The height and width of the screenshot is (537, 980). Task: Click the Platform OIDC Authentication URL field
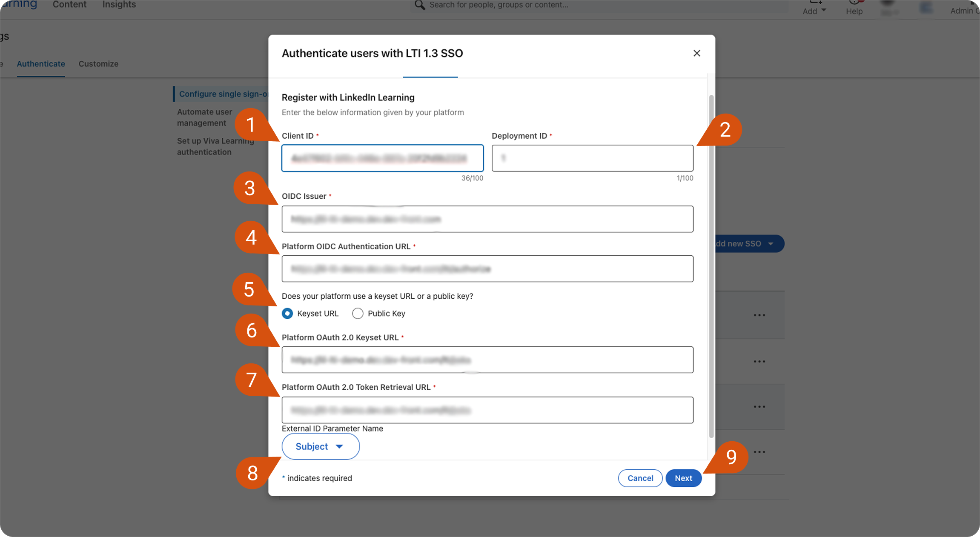487,268
